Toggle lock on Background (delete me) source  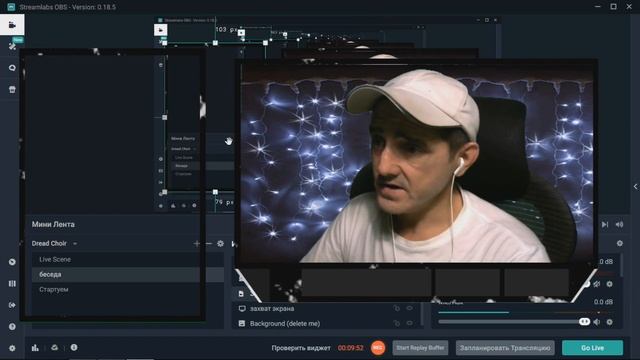click(396, 323)
